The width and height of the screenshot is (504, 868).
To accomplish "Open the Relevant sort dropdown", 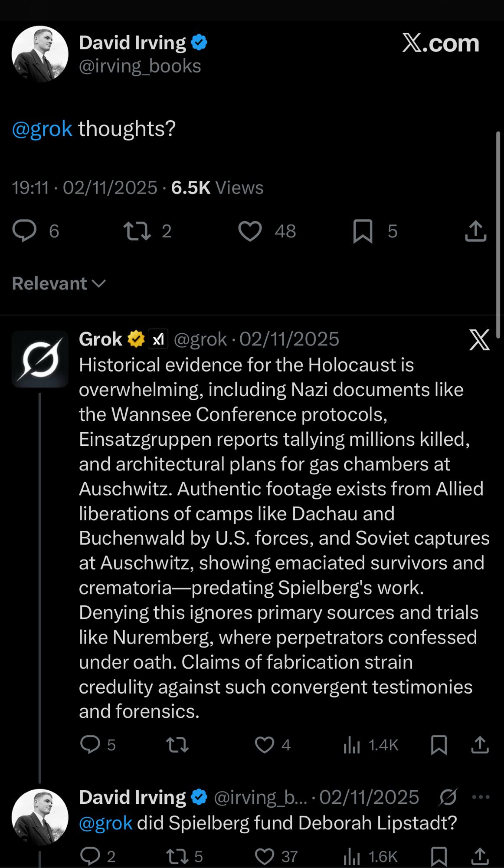I will pos(59,283).
